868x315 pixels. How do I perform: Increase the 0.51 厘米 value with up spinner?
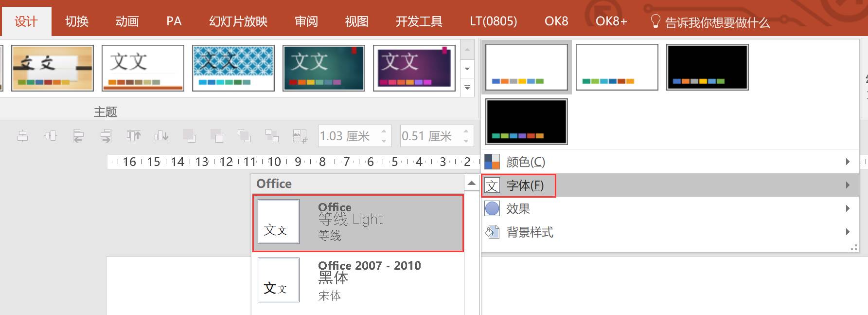(466, 130)
